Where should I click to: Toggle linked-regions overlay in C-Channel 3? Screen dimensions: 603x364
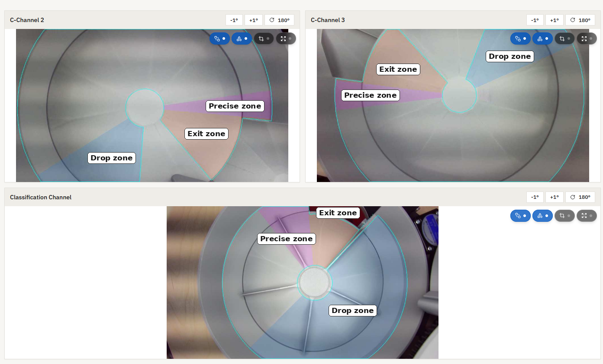[x=521, y=38]
